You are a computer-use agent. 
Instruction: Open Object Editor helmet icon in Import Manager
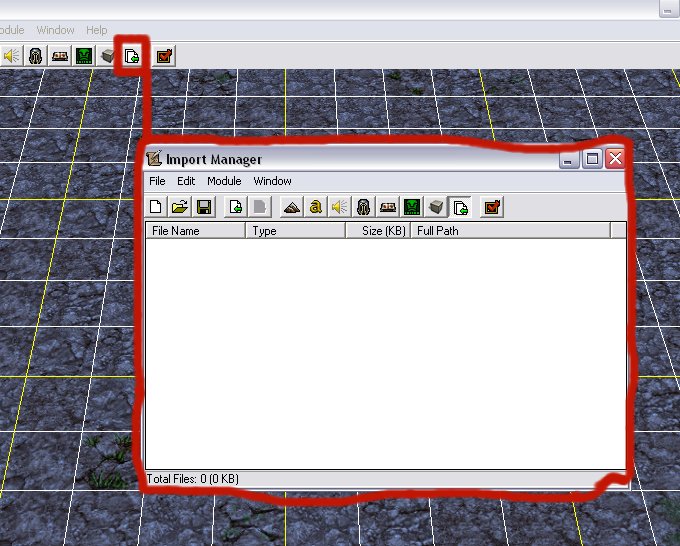coord(363,207)
